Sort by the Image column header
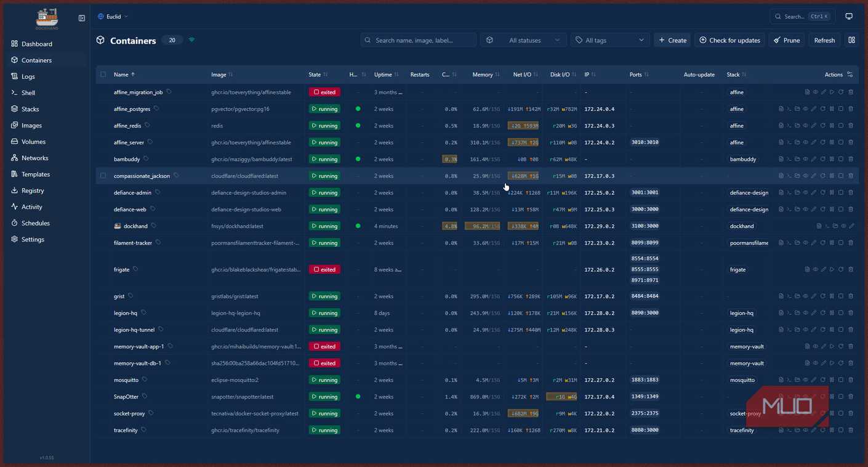Image resolution: width=868 pixels, height=467 pixels. coord(222,75)
